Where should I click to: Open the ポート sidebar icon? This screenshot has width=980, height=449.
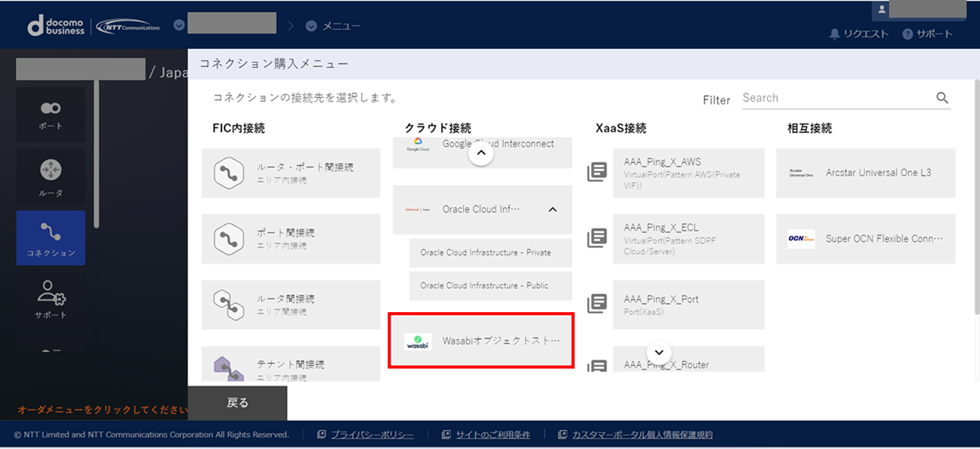coord(51,114)
